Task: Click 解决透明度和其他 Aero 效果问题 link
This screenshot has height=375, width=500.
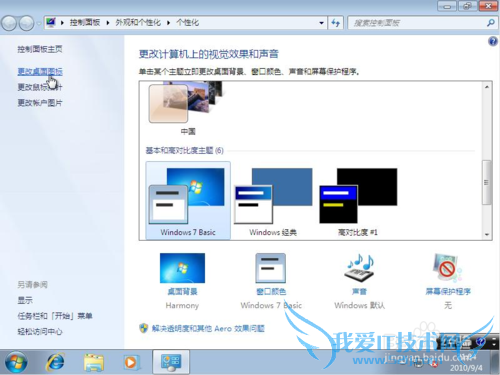Action: click(x=208, y=328)
